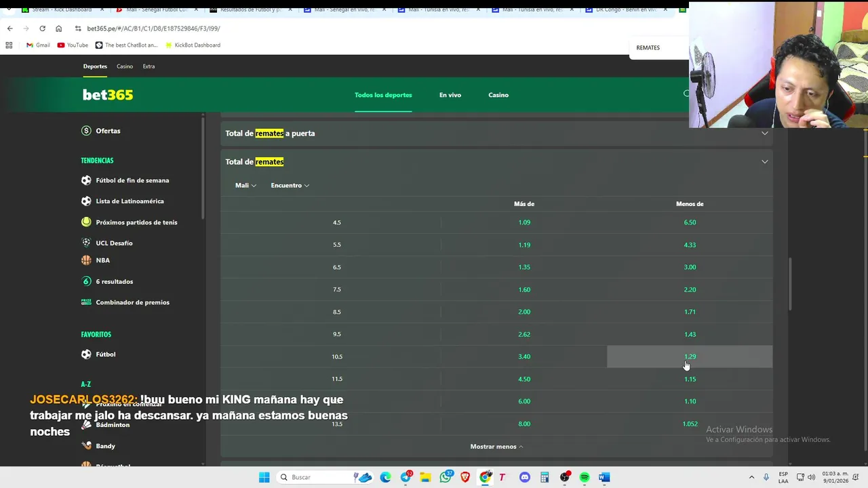This screenshot has width=868, height=488.
Task: Switch to Resultados de Futbol tab
Action: [251, 9]
